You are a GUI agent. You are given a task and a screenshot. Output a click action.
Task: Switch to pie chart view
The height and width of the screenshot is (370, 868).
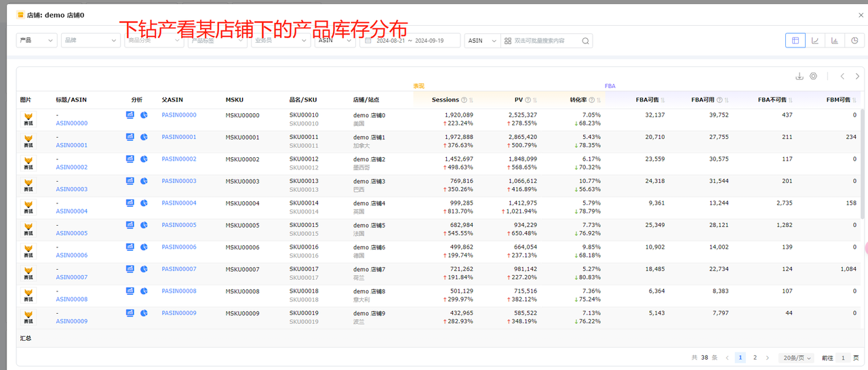pos(854,41)
